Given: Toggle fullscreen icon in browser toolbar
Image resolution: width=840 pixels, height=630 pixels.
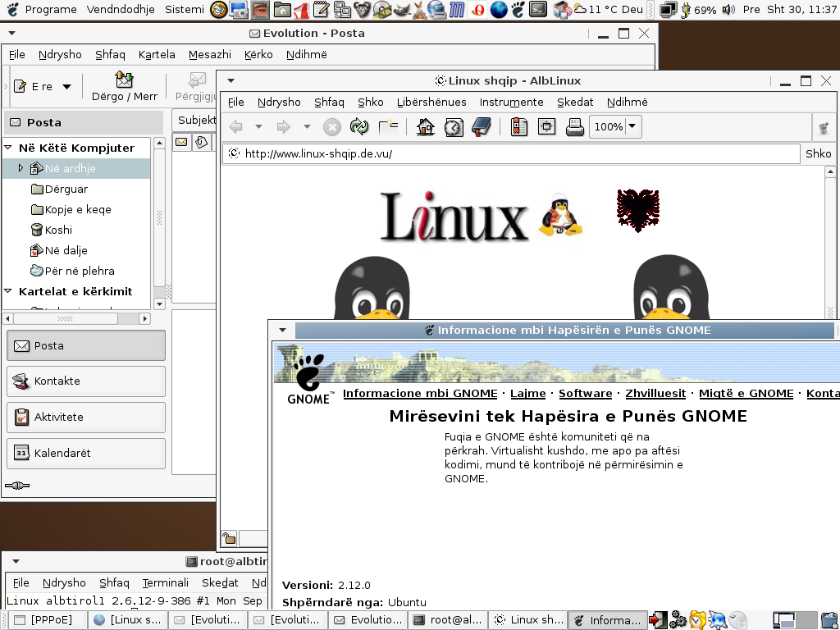Looking at the screenshot, I should 546,127.
